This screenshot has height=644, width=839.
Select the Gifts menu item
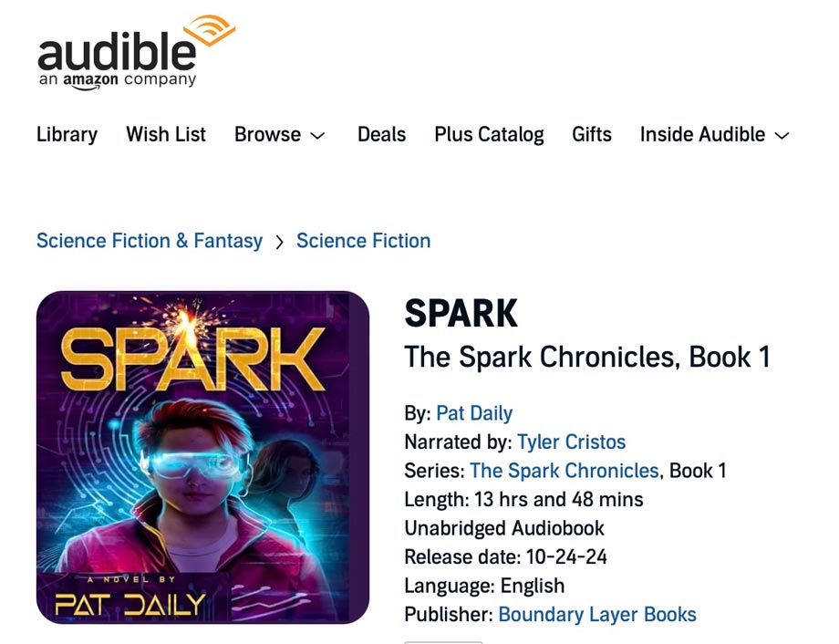592,134
